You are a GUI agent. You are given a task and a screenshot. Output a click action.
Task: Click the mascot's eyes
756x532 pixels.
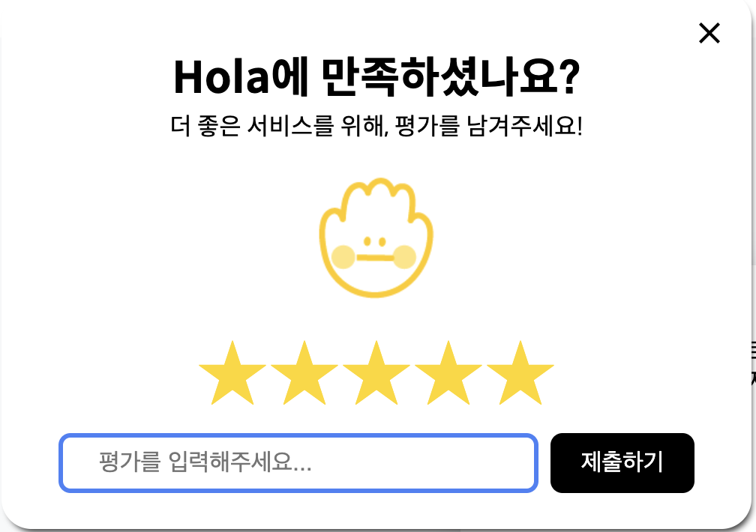(x=375, y=241)
